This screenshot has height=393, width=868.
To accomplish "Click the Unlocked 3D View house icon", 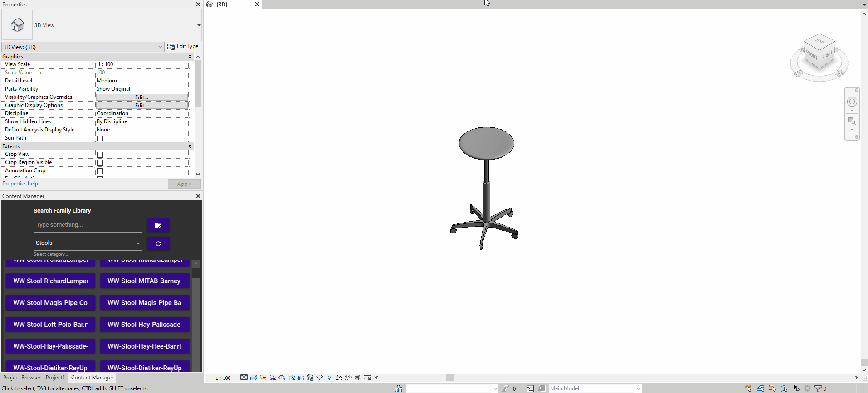I will pyautogui.click(x=310, y=378).
